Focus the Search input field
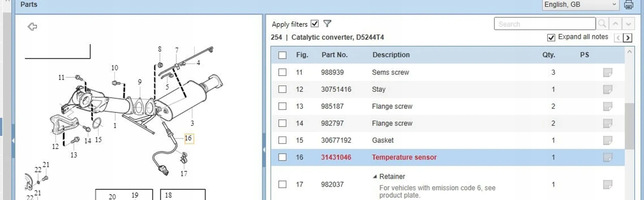This screenshot has height=200, width=644. tap(545, 24)
